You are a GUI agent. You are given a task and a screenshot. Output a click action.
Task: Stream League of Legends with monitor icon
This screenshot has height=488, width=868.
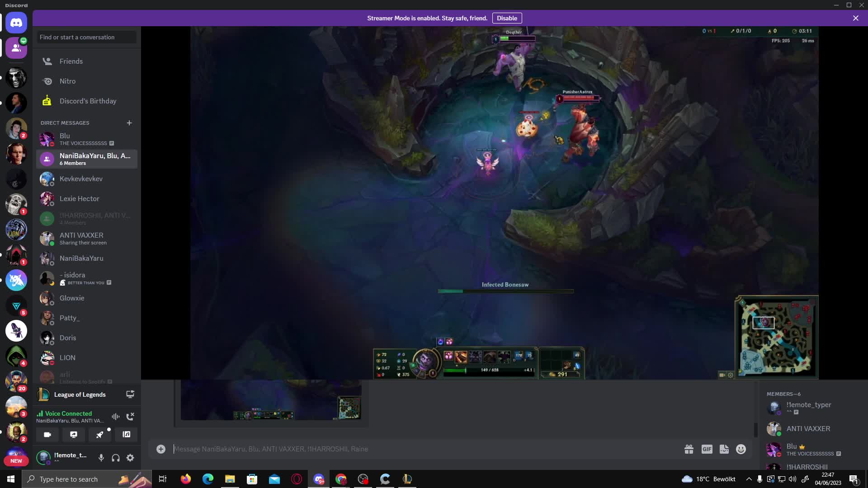pos(130,394)
